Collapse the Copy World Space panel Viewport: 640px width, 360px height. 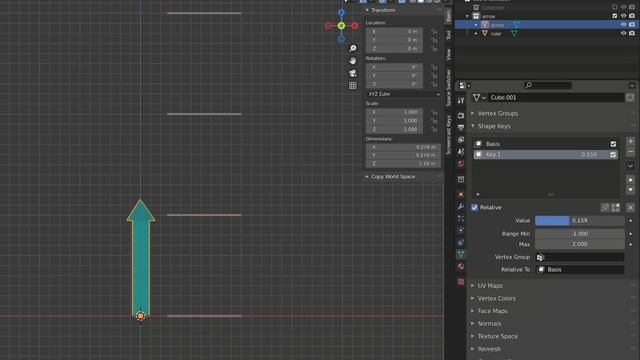(367, 177)
